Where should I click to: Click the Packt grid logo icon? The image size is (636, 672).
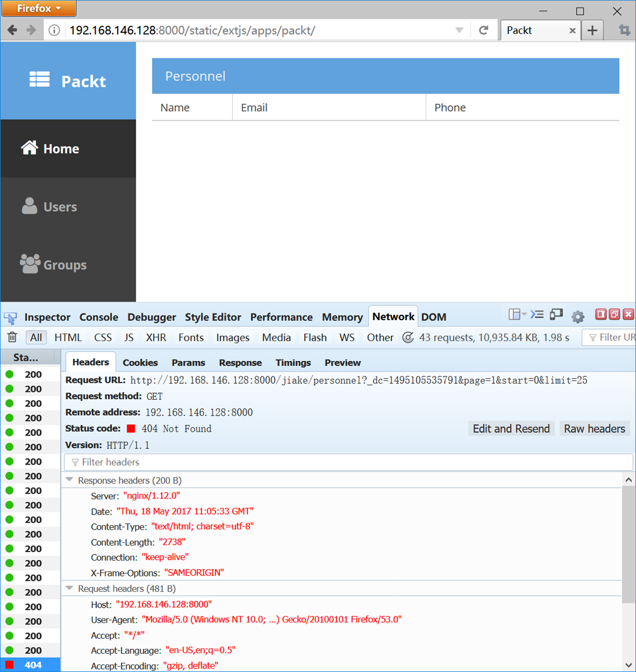click(40, 79)
